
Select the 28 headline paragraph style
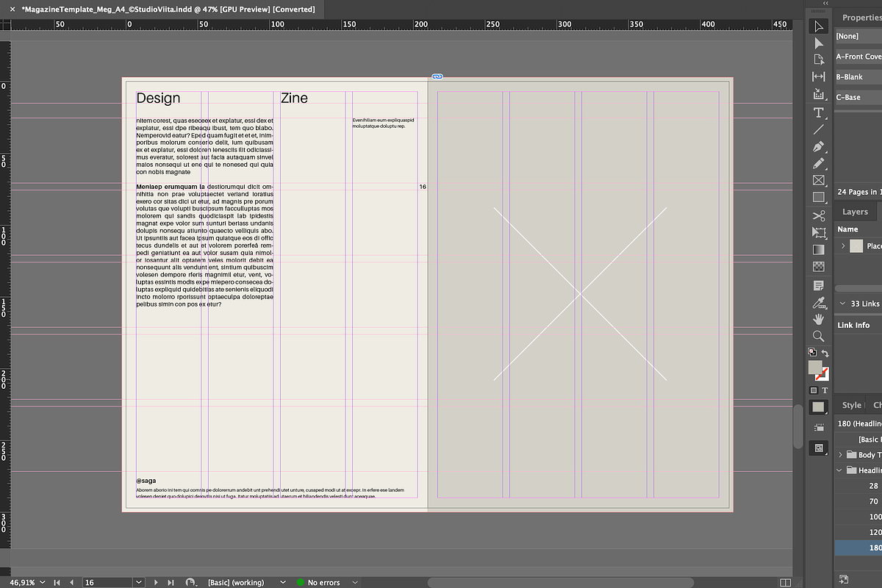tap(858, 486)
